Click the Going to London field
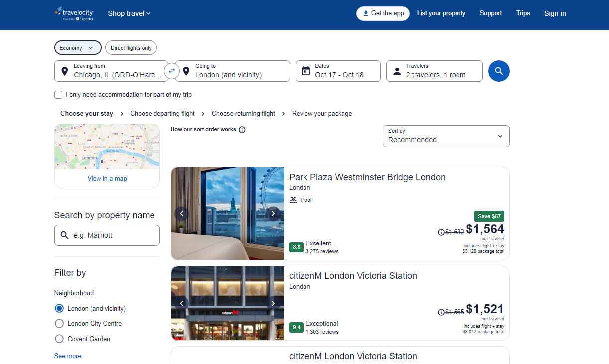The width and height of the screenshot is (609, 364). 233,71
